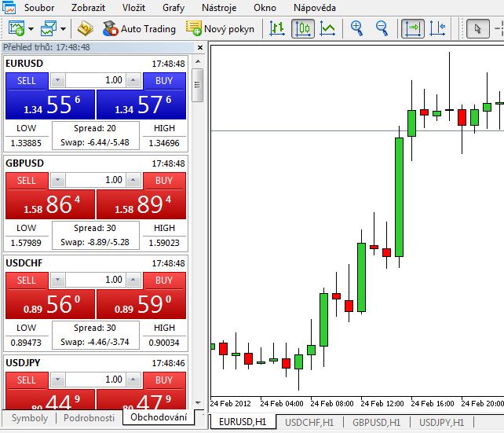
Task: Switch to bar chart mode
Action: pos(277,28)
